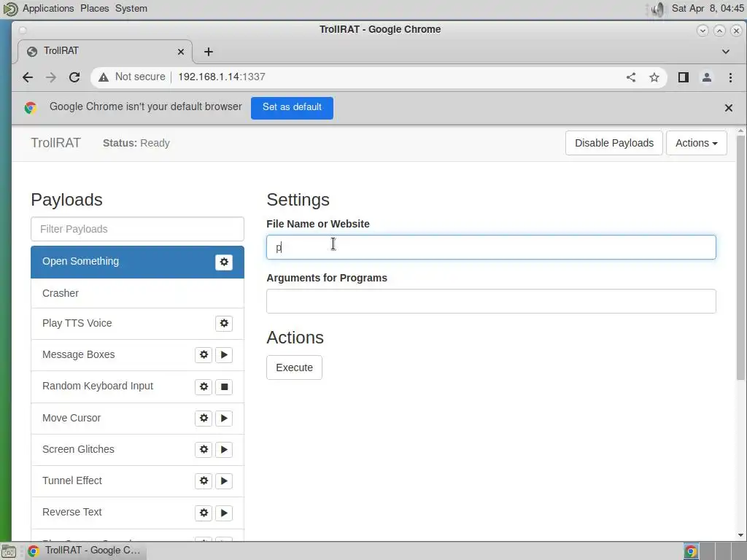Focus the Filter Payloads search field
Image resolution: width=747 pixels, height=560 pixels.
click(137, 229)
